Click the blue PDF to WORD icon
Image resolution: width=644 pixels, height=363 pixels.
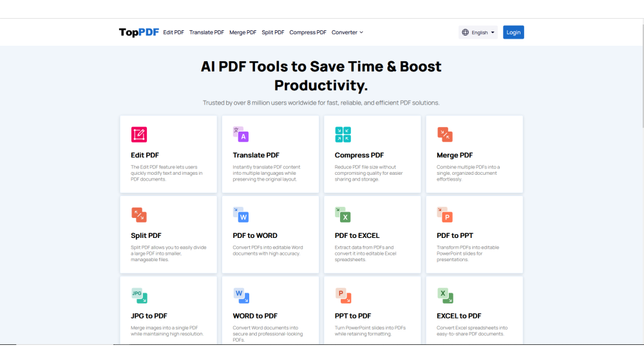coord(241,215)
